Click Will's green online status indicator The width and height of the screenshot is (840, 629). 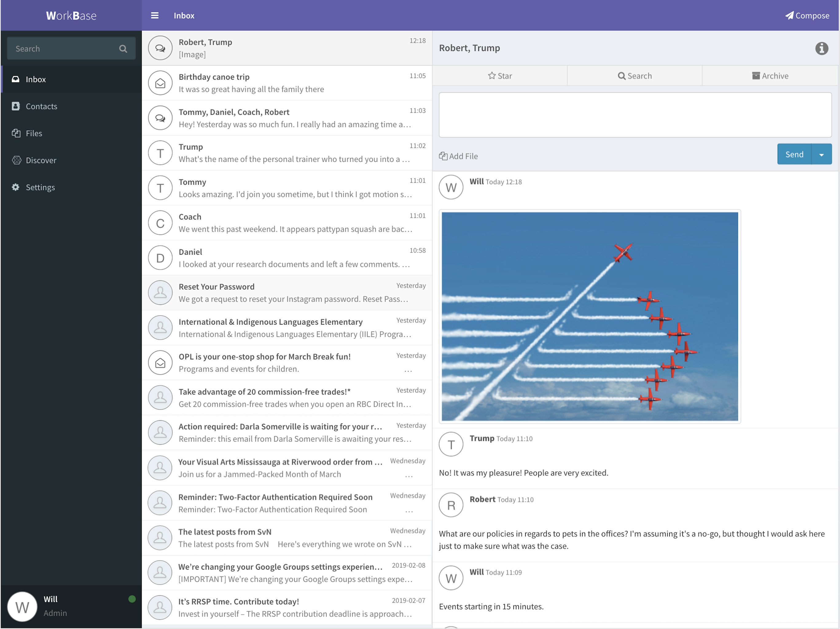tap(132, 599)
